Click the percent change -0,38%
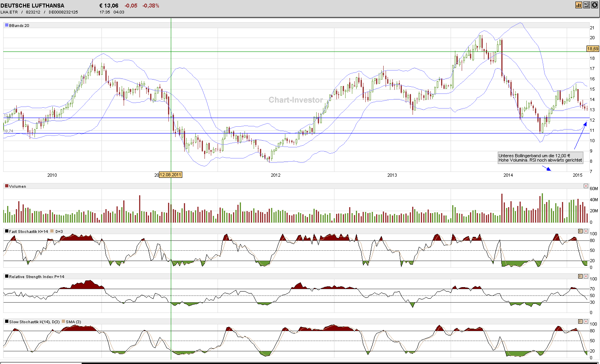This screenshot has height=364, width=600. 151,6
